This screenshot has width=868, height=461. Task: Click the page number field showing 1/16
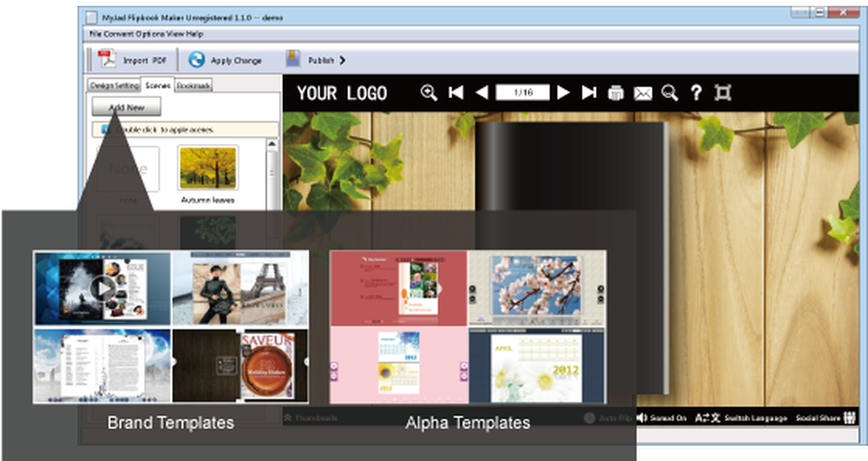(x=523, y=92)
